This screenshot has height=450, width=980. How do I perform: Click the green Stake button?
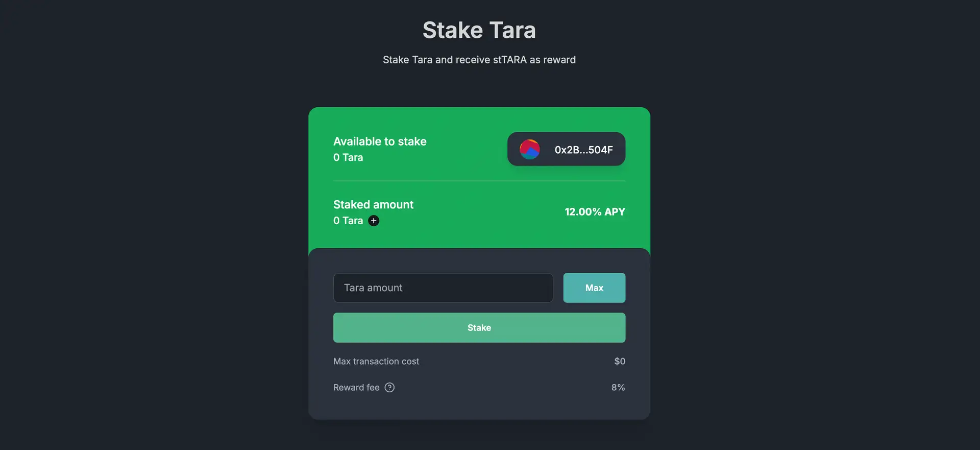479,327
